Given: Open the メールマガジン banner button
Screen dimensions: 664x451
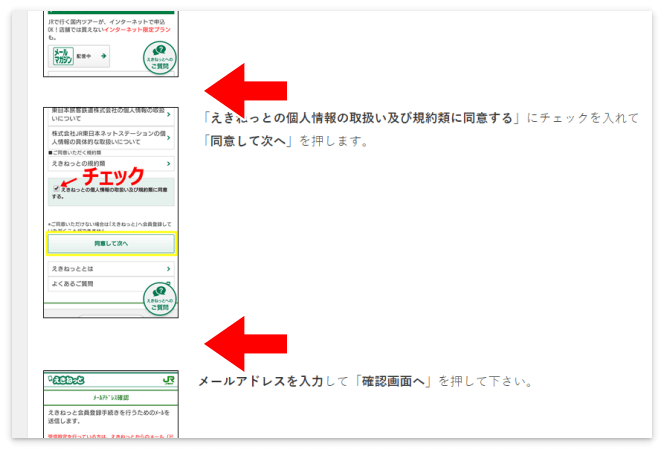Looking at the screenshot, I should [79, 56].
